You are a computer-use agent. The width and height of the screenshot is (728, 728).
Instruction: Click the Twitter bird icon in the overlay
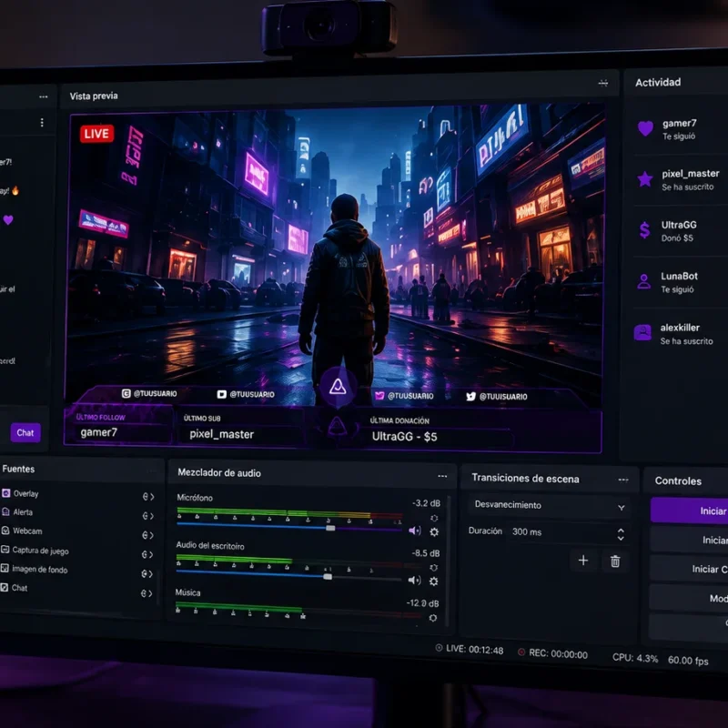[470, 397]
